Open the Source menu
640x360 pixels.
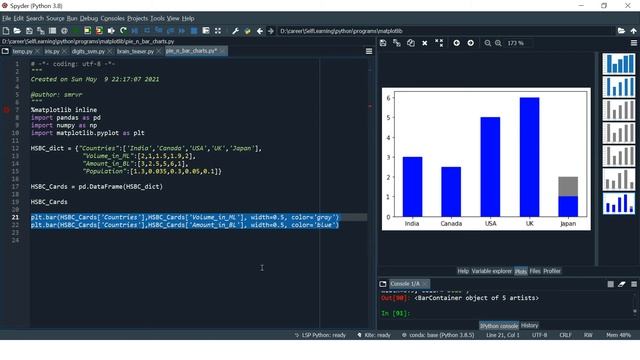tap(55, 18)
